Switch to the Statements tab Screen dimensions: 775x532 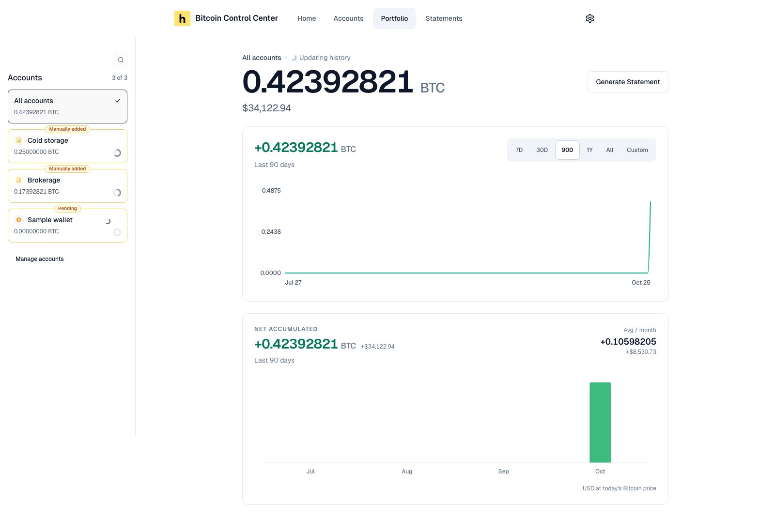click(444, 18)
